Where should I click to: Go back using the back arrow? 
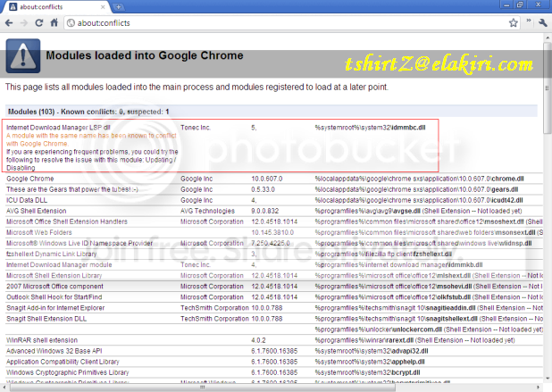[9, 23]
